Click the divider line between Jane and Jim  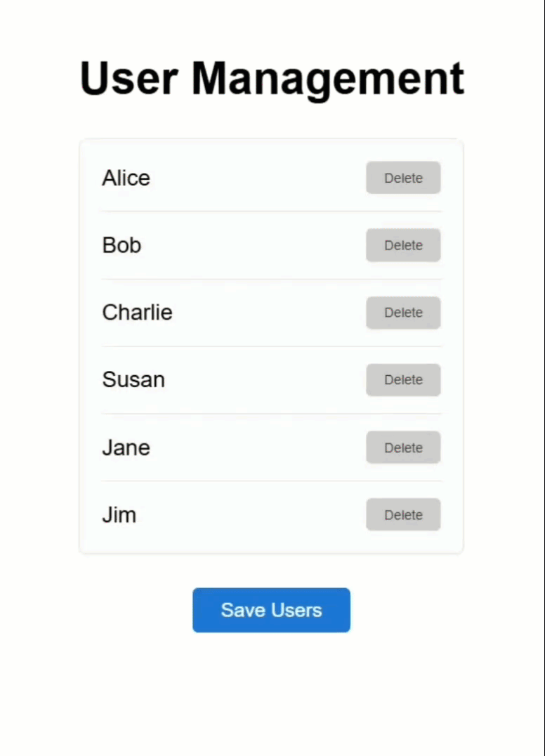(271, 481)
